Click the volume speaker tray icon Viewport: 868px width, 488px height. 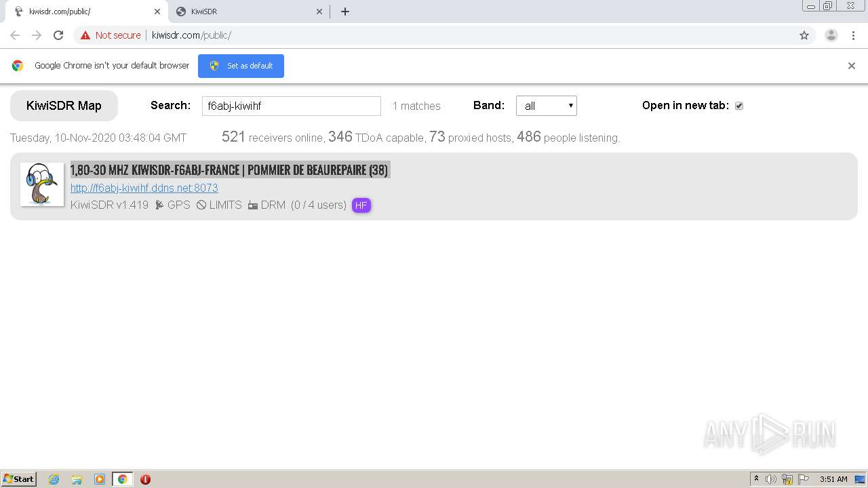coord(771,479)
